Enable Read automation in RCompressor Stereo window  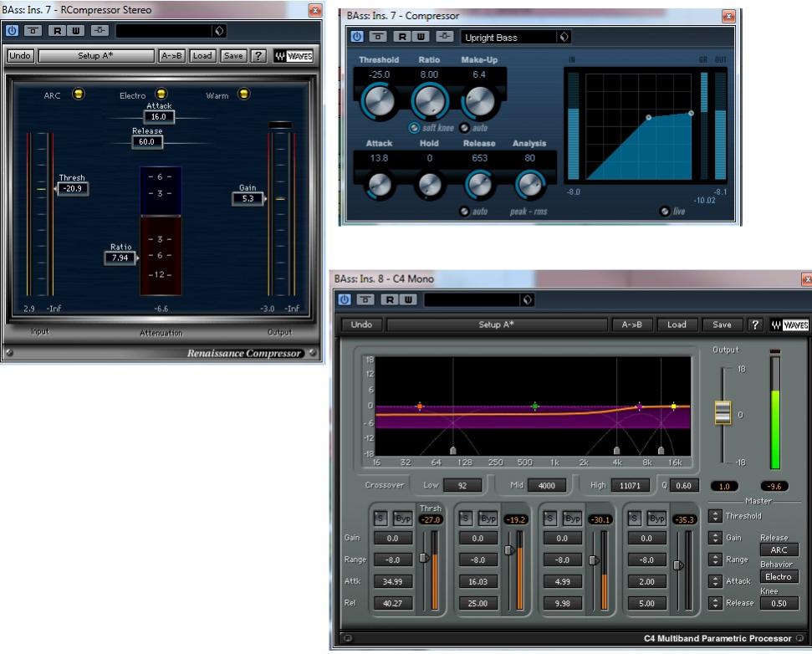pyautogui.click(x=57, y=31)
